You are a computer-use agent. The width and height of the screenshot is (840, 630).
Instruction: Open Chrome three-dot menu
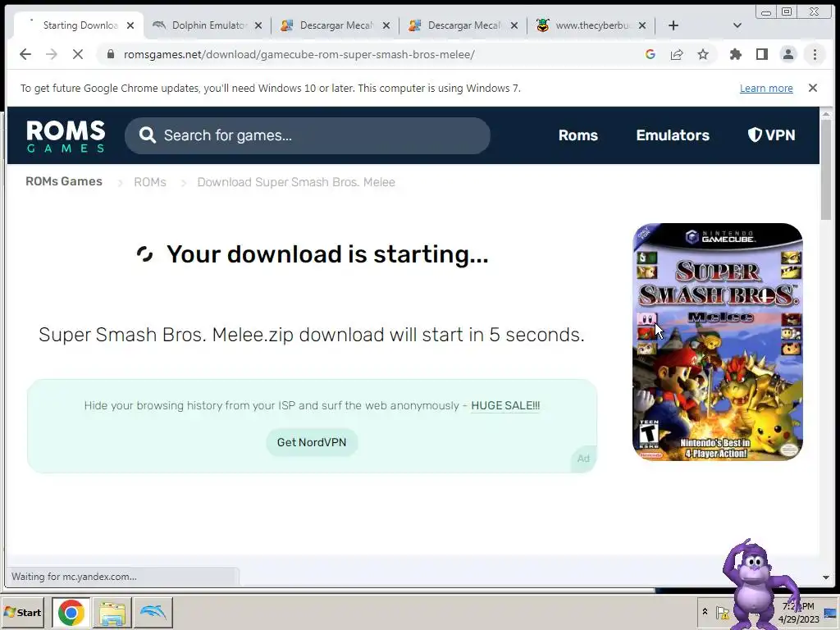(x=815, y=54)
